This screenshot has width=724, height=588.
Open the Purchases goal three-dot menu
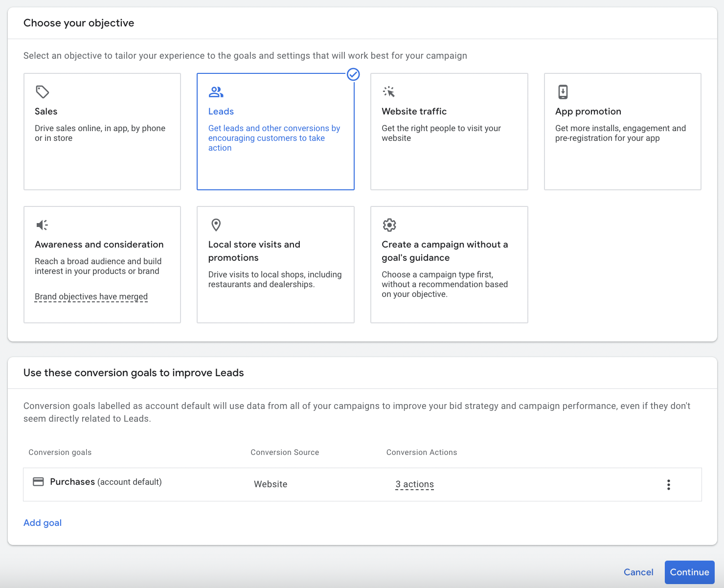click(668, 485)
